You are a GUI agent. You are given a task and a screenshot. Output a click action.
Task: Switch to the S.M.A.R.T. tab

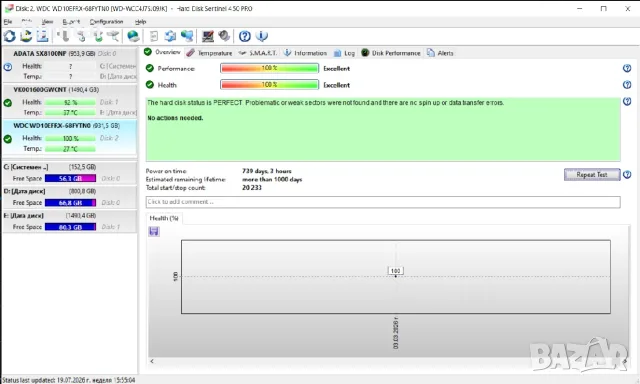click(x=258, y=53)
